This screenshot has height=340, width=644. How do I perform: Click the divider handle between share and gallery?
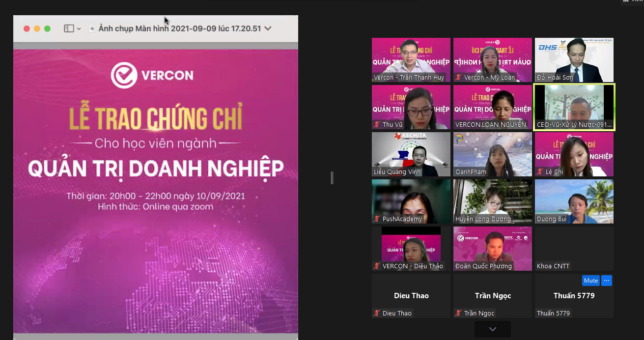coord(332,178)
